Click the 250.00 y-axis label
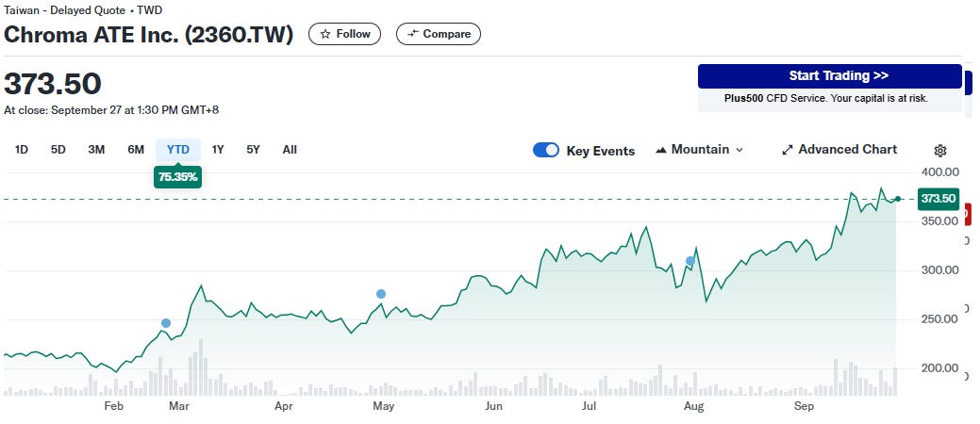The width and height of the screenshot is (980, 424). pyautogui.click(x=940, y=319)
